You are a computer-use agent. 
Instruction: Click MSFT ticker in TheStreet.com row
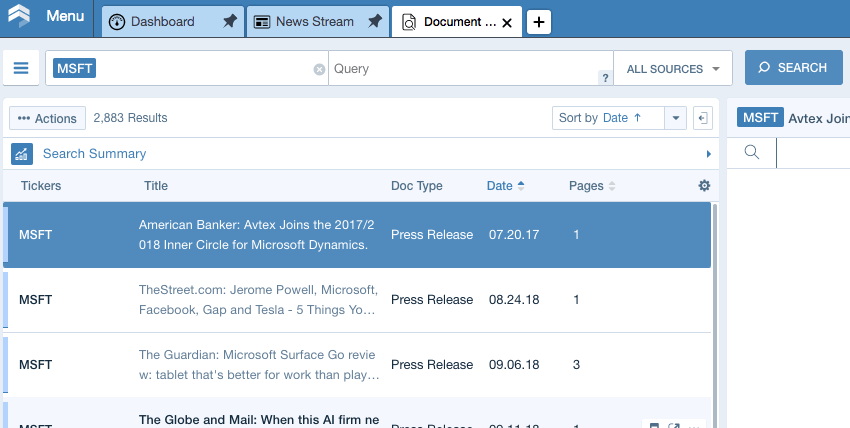coord(35,300)
